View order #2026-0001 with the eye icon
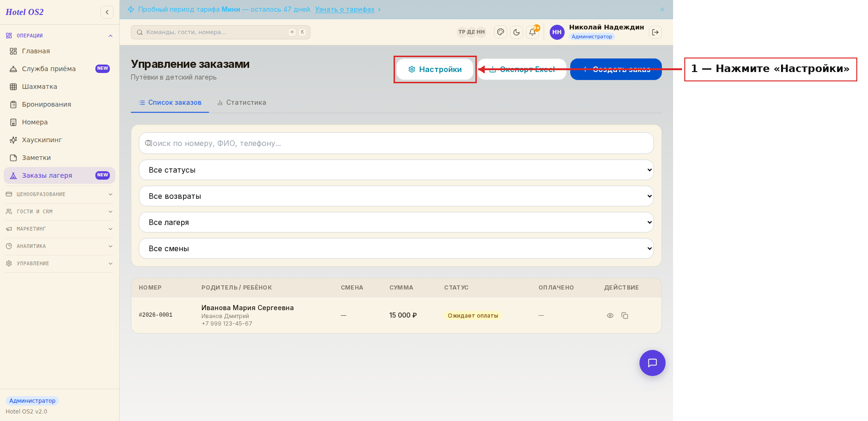868x421 pixels. [610, 316]
